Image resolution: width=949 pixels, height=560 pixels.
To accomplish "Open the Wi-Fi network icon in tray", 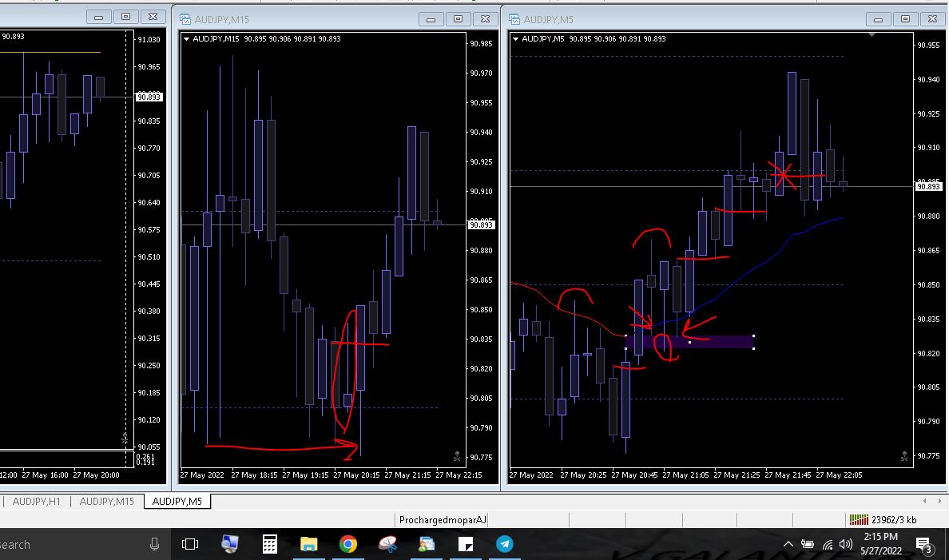I will click(x=828, y=545).
